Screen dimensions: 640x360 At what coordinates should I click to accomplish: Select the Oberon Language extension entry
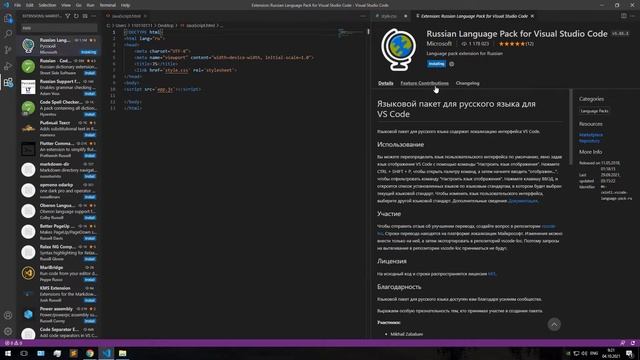59,211
